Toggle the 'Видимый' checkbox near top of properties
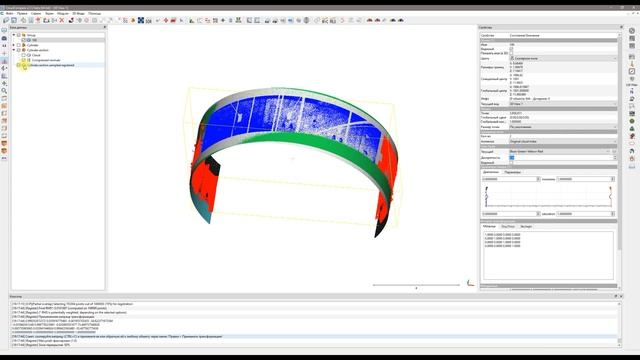This screenshot has height=360, width=640. (x=511, y=49)
